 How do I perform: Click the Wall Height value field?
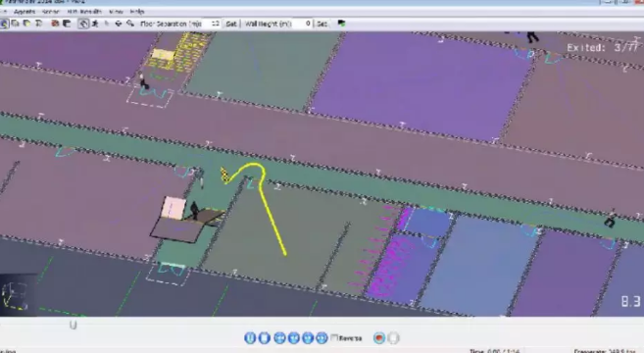(x=303, y=24)
